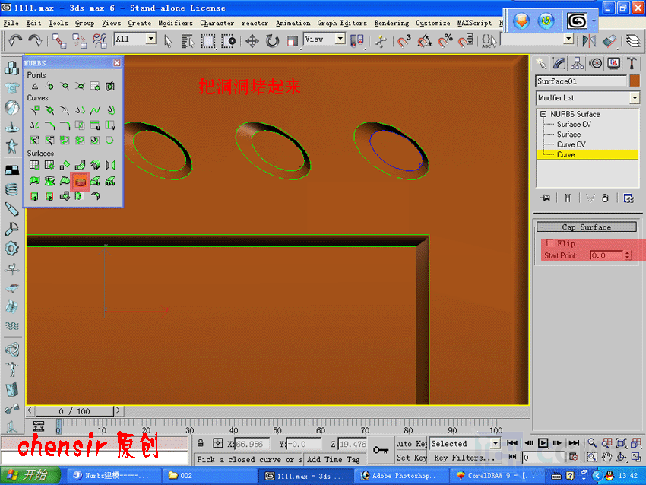Open the File menu
Image resolution: width=646 pixels, height=485 pixels.
tap(11, 23)
